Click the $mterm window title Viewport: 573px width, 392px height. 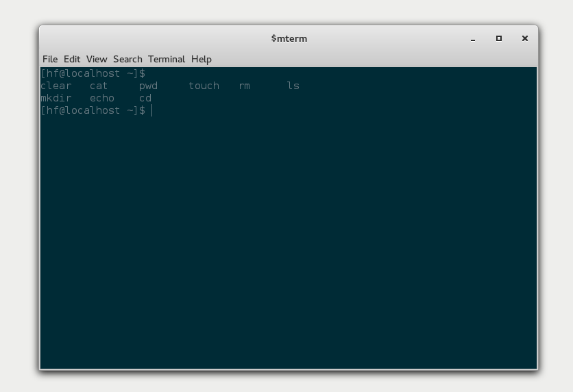click(289, 38)
